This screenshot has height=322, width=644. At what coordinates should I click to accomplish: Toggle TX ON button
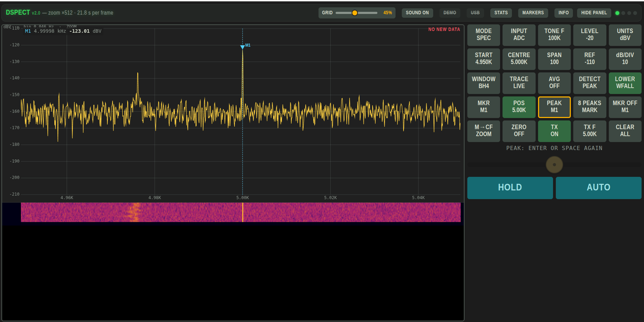[554, 131]
